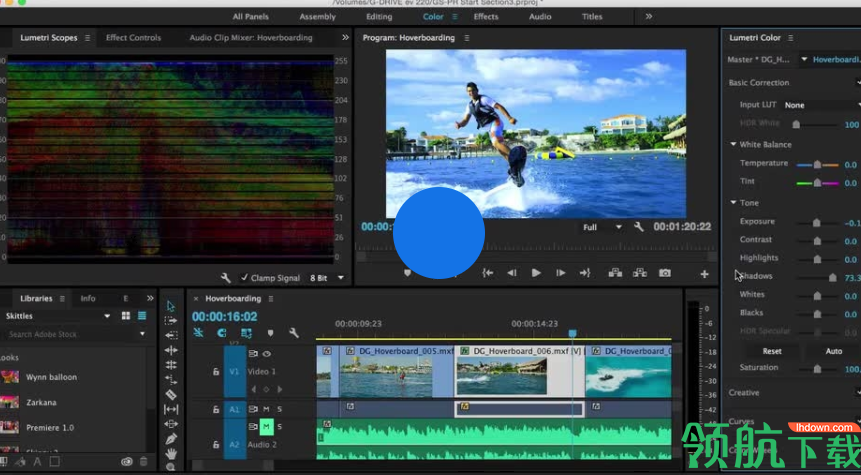Select the Hand tool

171,454
